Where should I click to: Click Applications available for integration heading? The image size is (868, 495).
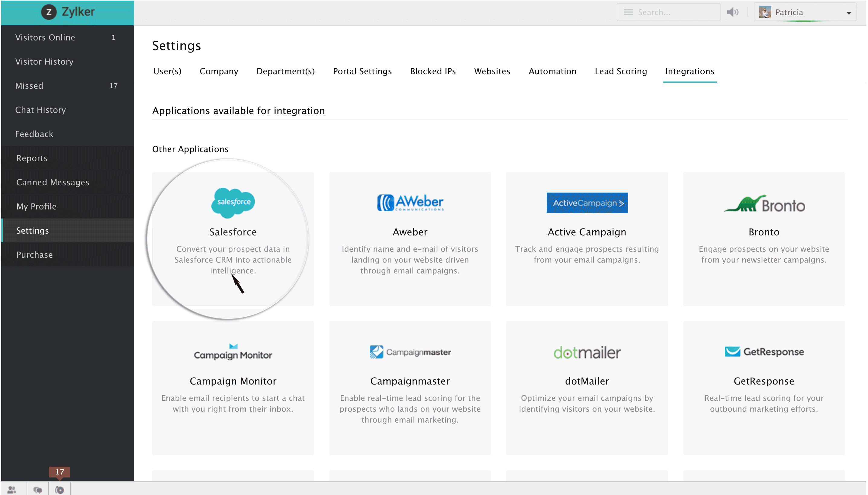pyautogui.click(x=238, y=111)
